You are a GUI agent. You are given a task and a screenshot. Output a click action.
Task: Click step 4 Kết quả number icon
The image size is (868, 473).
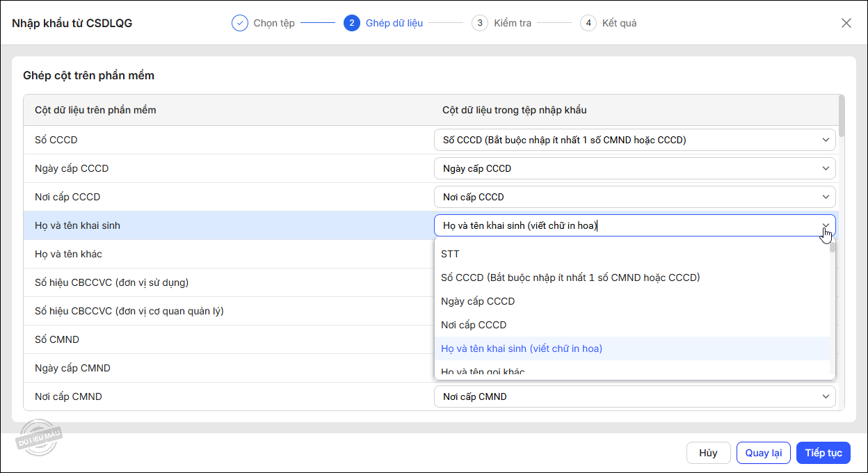pos(588,23)
